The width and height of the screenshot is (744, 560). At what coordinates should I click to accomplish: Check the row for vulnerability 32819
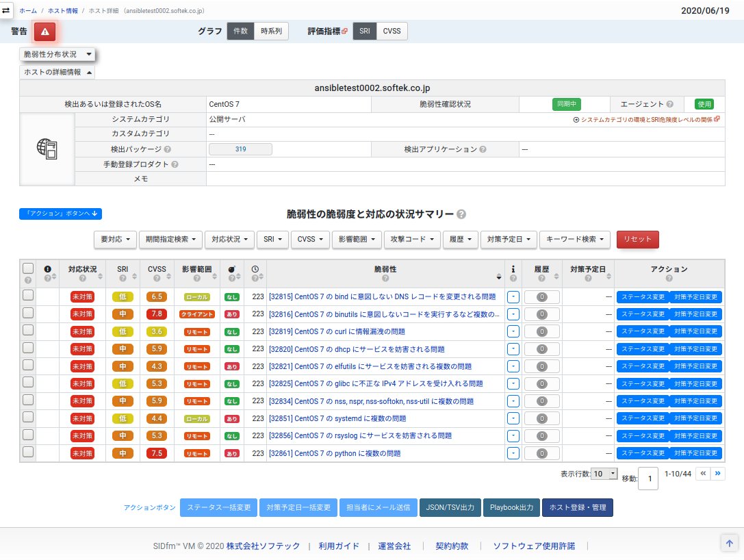[x=28, y=330]
